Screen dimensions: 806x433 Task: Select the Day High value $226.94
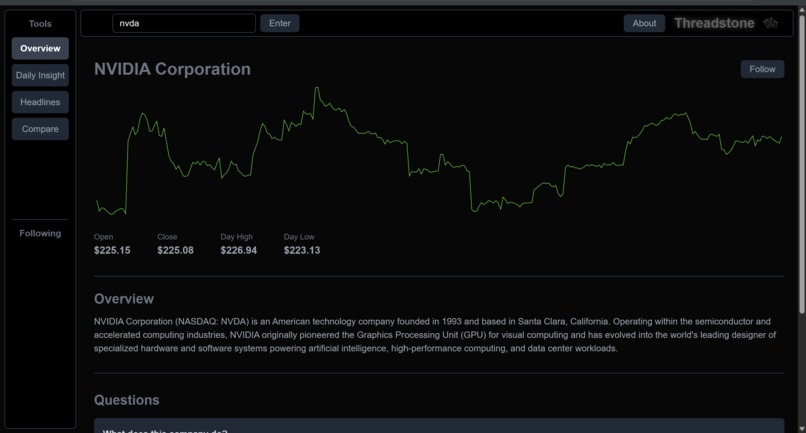239,250
